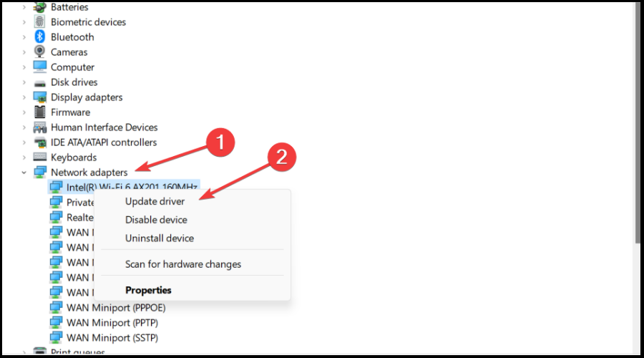Expand the IDE ATA/ATAPI controllers node
Image resolution: width=644 pixels, height=358 pixels.
click(x=24, y=142)
